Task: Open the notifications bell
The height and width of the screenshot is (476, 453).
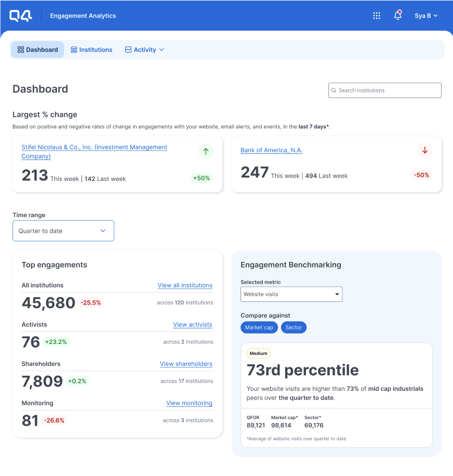Action: click(x=398, y=16)
